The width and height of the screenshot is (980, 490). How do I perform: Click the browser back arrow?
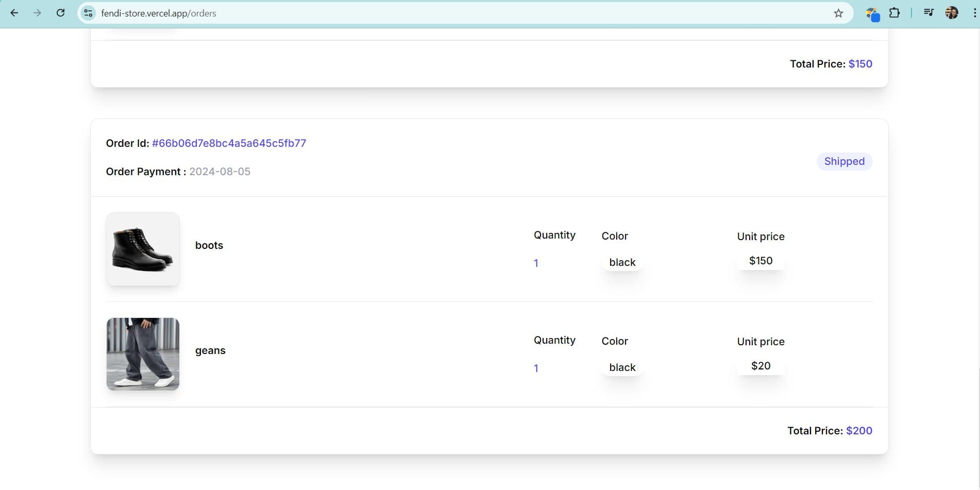pos(14,13)
